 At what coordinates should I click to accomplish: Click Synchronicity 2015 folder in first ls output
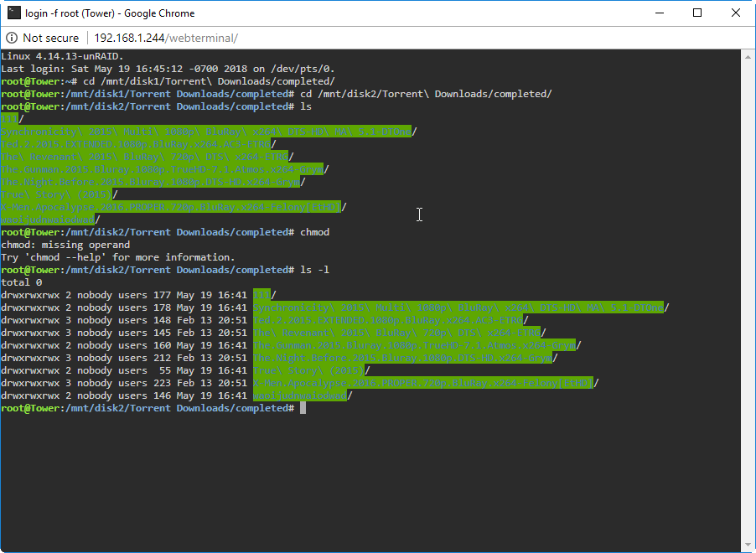206,132
